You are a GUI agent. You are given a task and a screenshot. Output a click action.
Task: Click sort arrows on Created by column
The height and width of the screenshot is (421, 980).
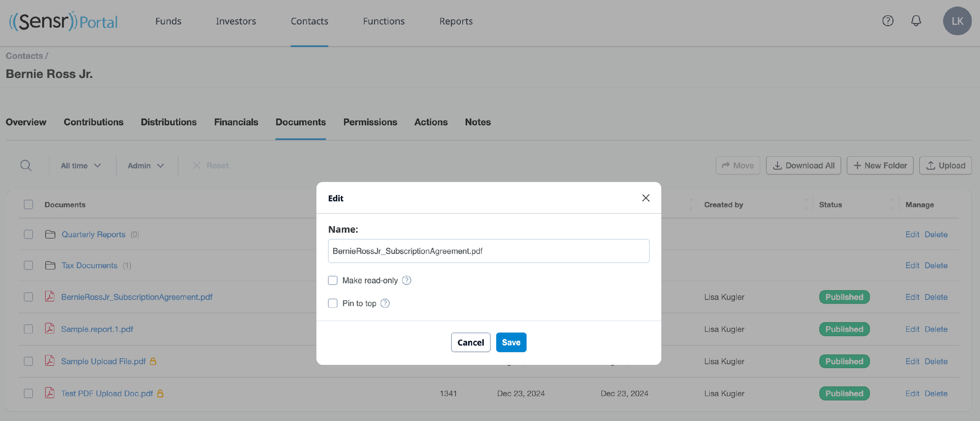tap(806, 204)
